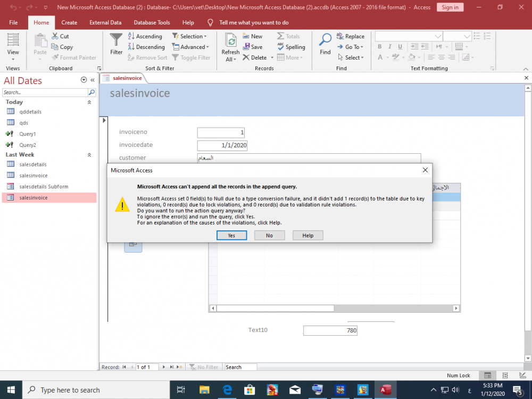532x399 pixels.
Task: Click the Italic formatting icon
Action: coord(390,46)
